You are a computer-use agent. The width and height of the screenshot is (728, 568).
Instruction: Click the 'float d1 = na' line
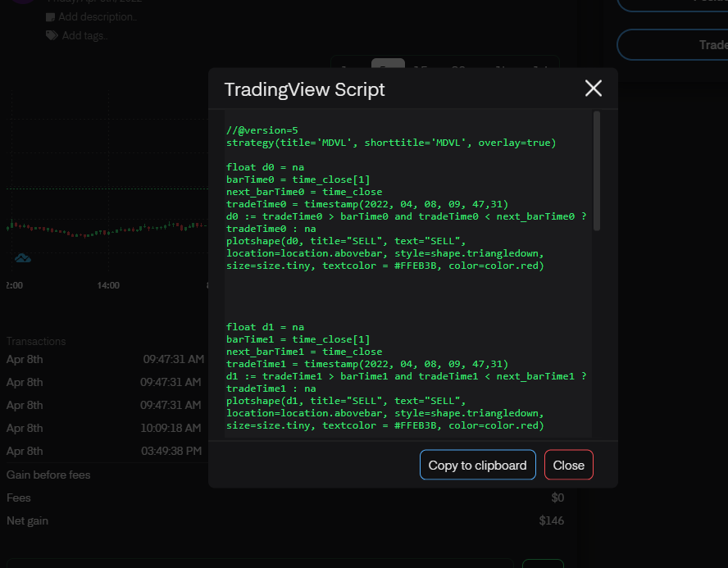(x=265, y=327)
